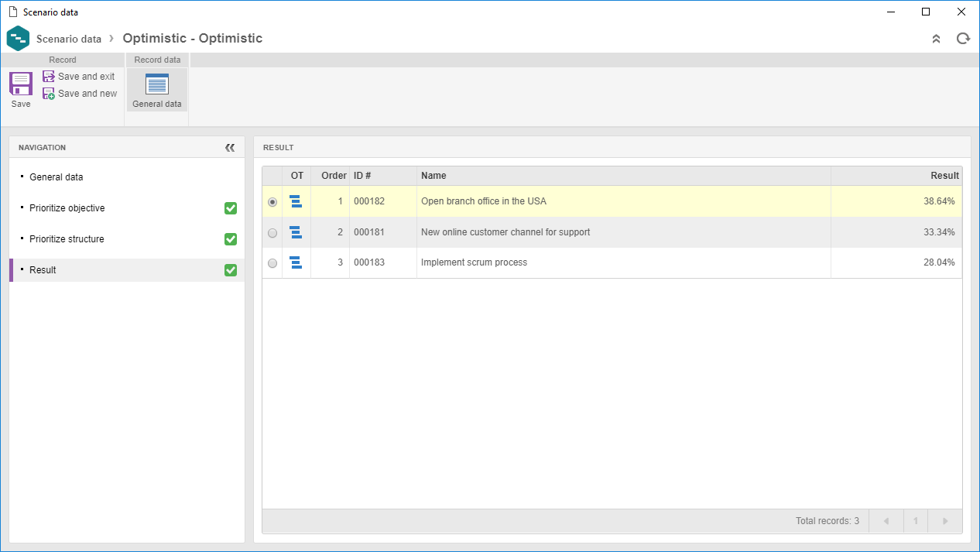This screenshot has height=552, width=980.
Task: Sort by the OT column header
Action: tap(297, 176)
